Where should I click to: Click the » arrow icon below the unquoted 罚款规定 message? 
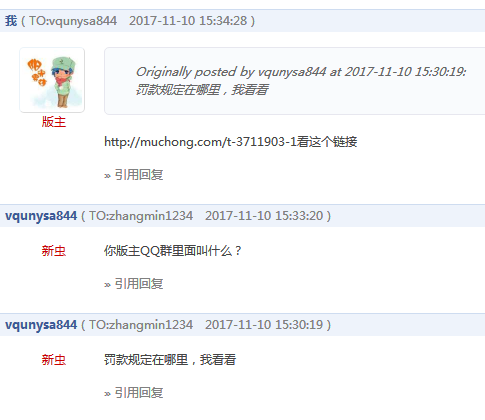click(107, 394)
